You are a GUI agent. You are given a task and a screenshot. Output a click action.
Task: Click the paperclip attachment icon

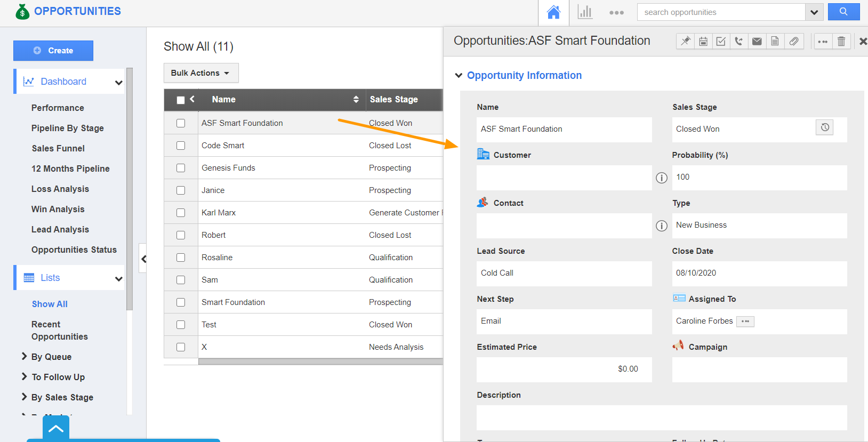pos(793,41)
